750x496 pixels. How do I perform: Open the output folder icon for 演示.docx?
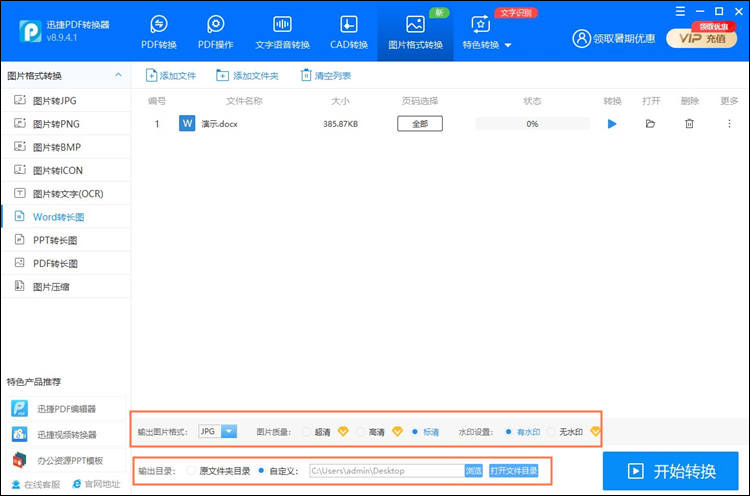[x=650, y=124]
